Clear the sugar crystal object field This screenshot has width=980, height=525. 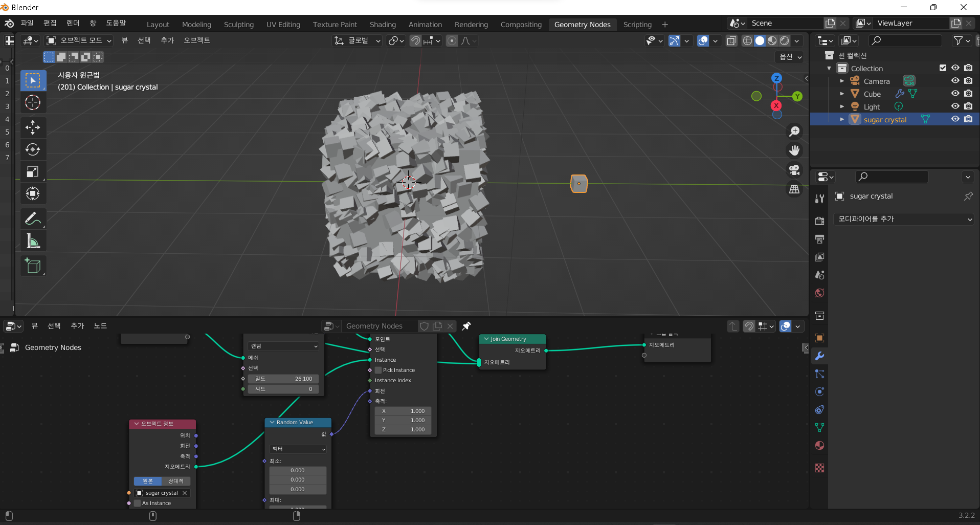(185, 493)
